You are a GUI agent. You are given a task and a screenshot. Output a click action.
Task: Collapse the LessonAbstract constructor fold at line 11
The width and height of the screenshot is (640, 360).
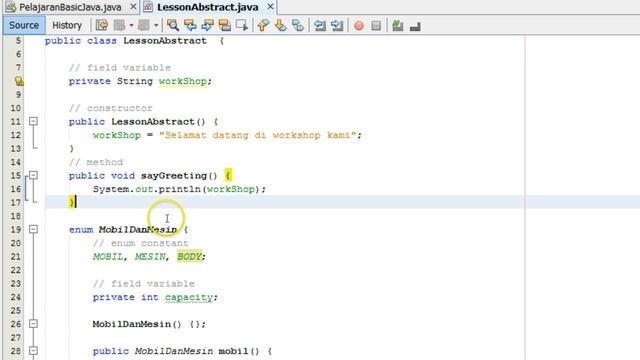click(33, 121)
